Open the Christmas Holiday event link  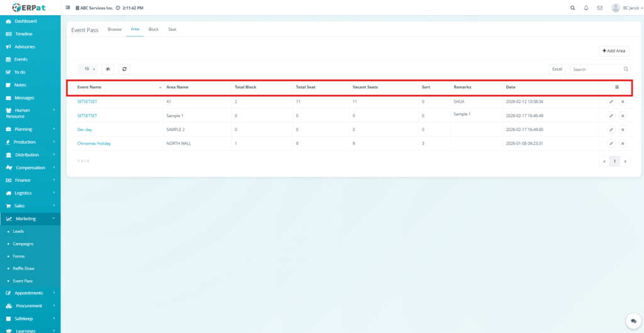(94, 144)
